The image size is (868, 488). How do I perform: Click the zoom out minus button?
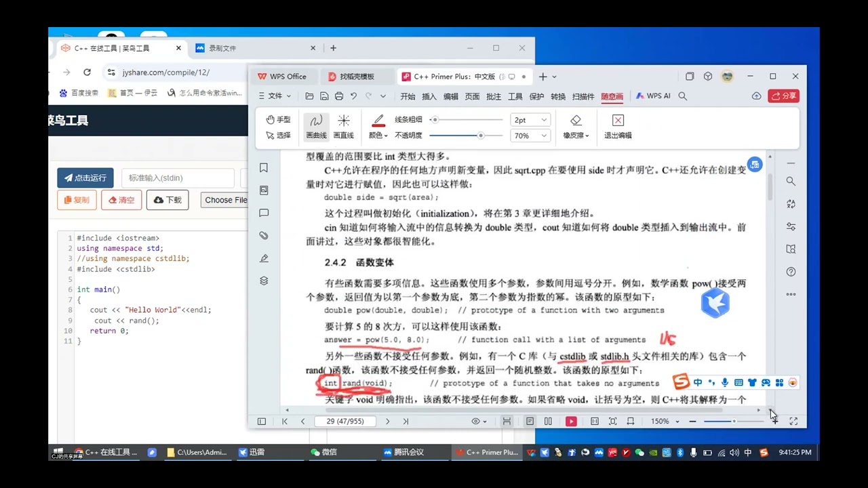[692, 422]
